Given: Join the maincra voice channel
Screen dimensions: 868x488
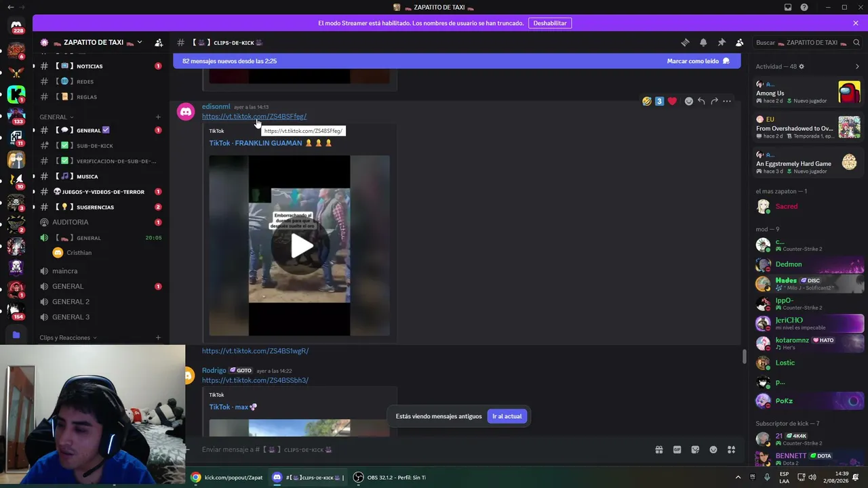Looking at the screenshot, I should tap(100, 271).
